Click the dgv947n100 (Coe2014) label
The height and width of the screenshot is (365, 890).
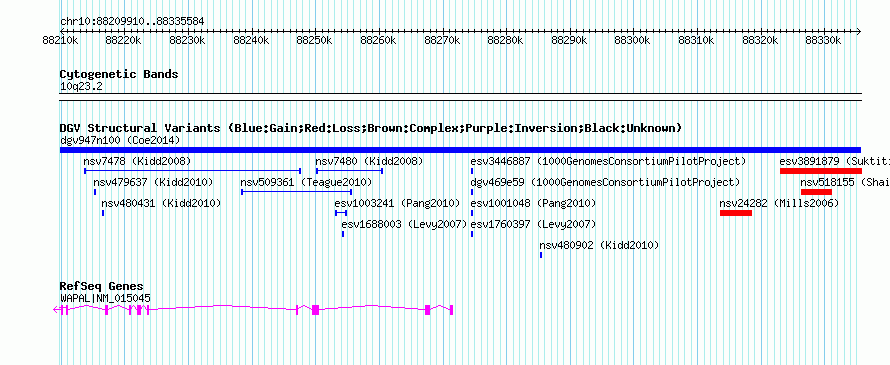click(120, 140)
